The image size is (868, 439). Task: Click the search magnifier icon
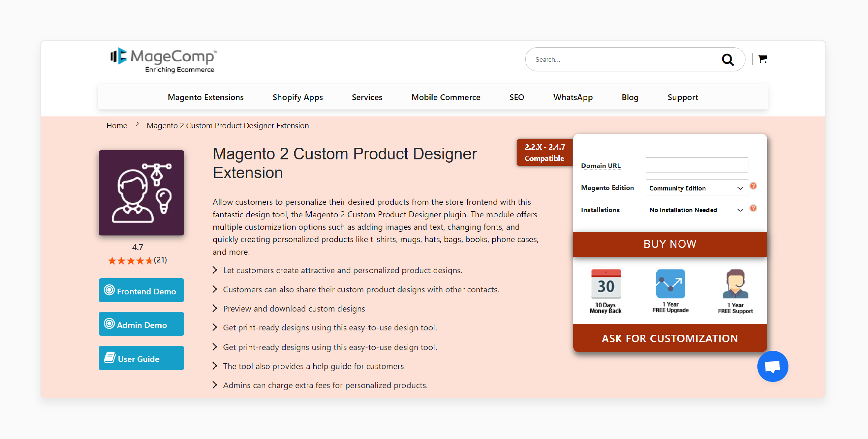point(727,60)
